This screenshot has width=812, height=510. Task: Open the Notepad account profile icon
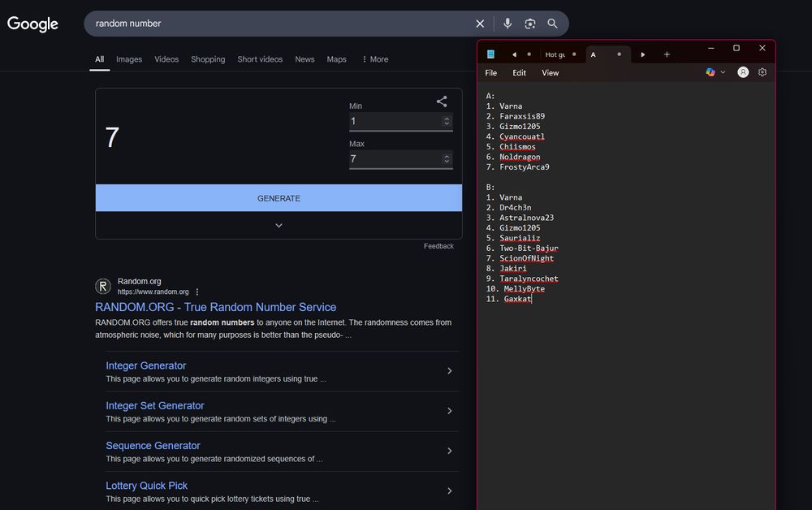(x=743, y=72)
